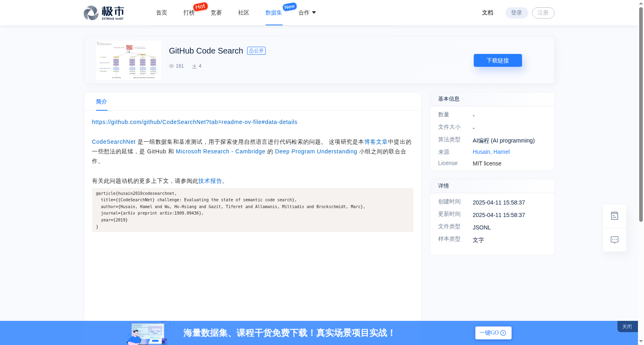Click the eye views icon showing 161
Viewport: 644px width, 345px height.
pyautogui.click(x=171, y=66)
